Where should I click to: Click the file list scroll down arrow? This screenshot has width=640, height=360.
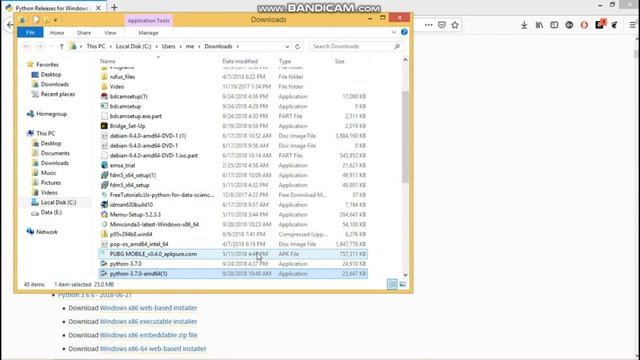[x=405, y=275]
